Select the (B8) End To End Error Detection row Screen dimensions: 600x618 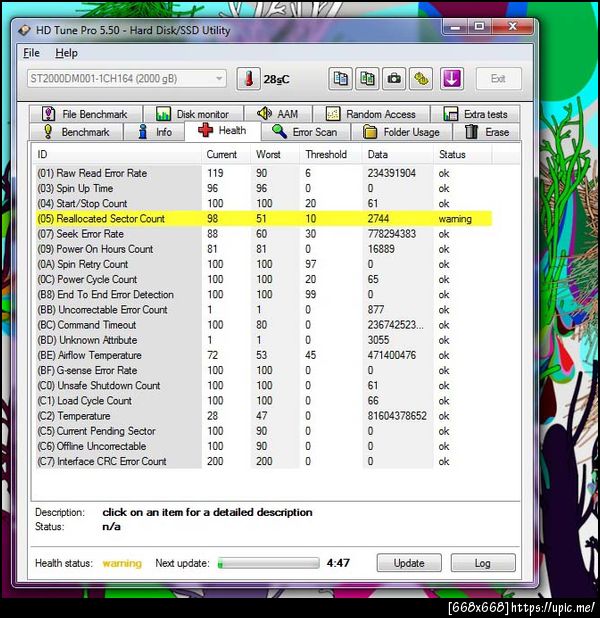pyautogui.click(x=263, y=294)
